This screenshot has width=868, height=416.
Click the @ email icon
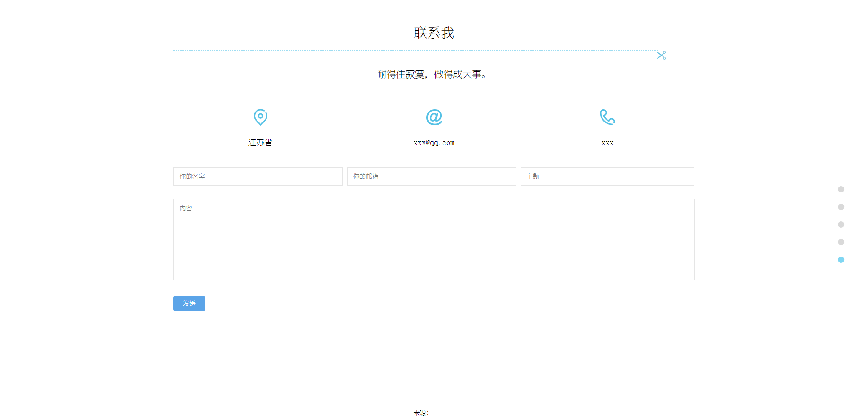pos(434,117)
